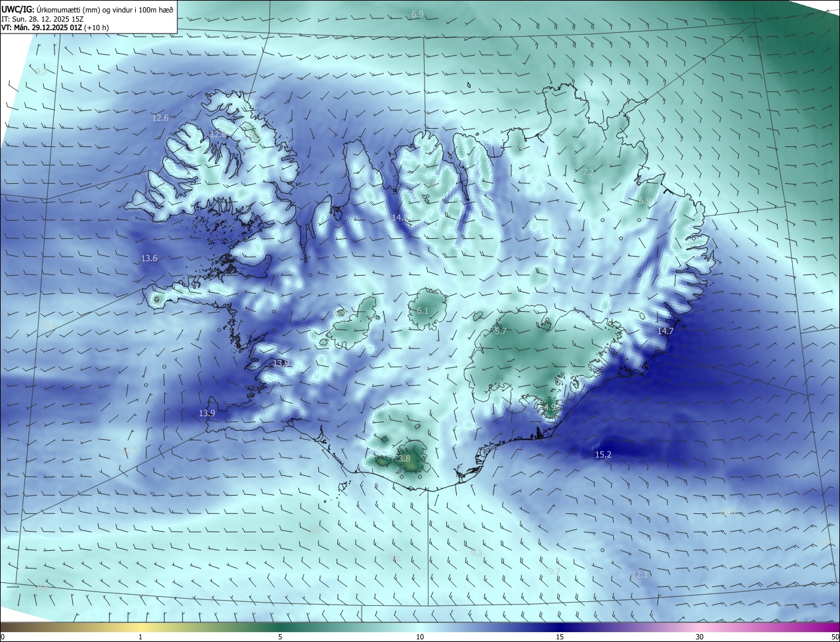Click the 'VT: Mán. 29.12.2025 01Z' line

tap(43, 28)
